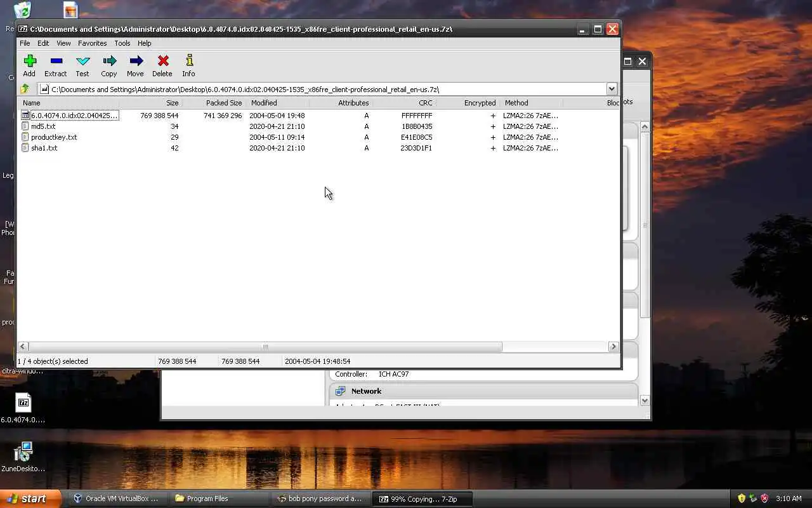Click the CRC value FFFFFFFF
Image resolution: width=812 pixels, height=508 pixels.
[x=417, y=116]
